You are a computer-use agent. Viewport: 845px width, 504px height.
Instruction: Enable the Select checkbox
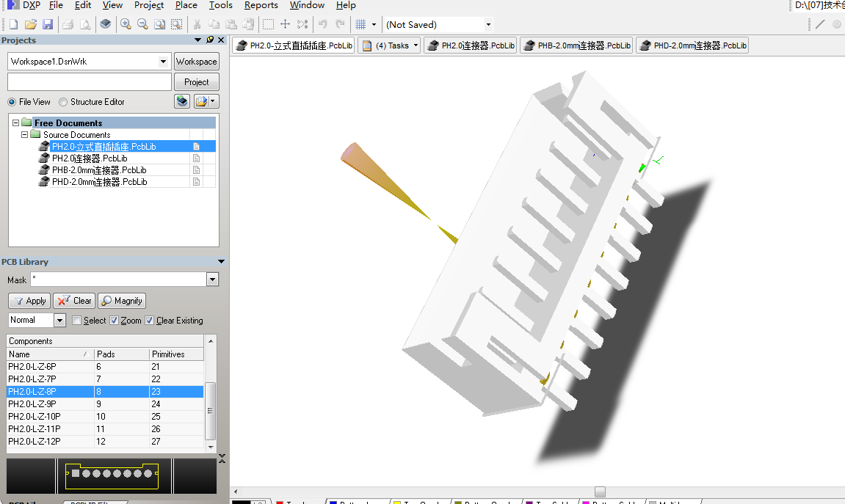click(76, 321)
